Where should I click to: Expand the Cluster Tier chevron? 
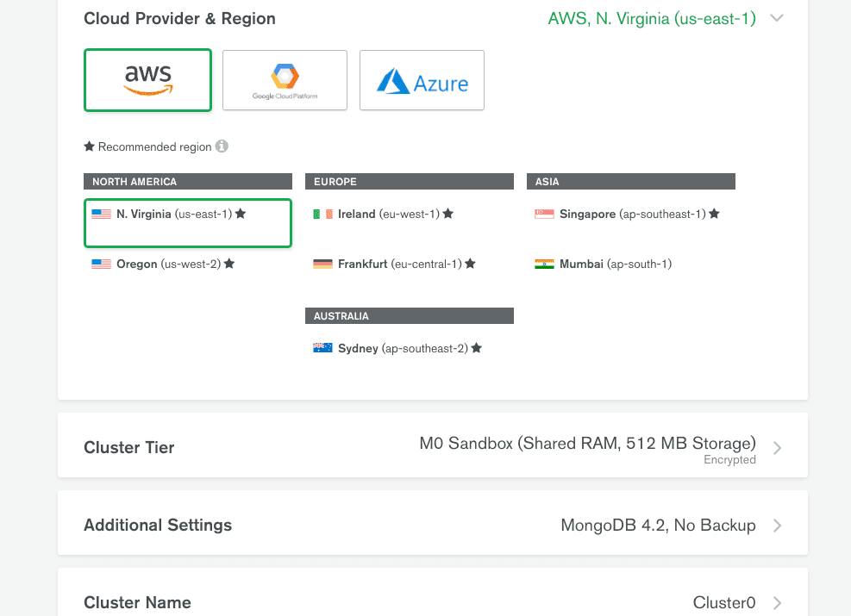[777, 448]
